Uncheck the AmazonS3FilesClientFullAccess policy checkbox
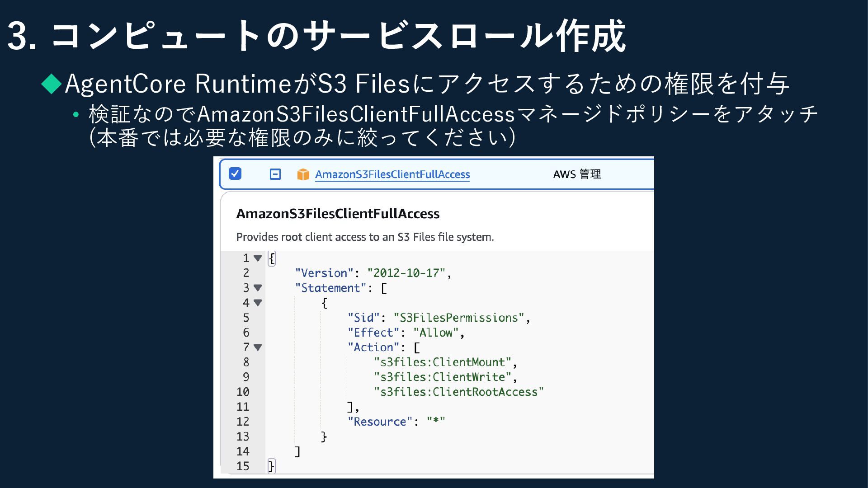868x488 pixels. [x=235, y=174]
